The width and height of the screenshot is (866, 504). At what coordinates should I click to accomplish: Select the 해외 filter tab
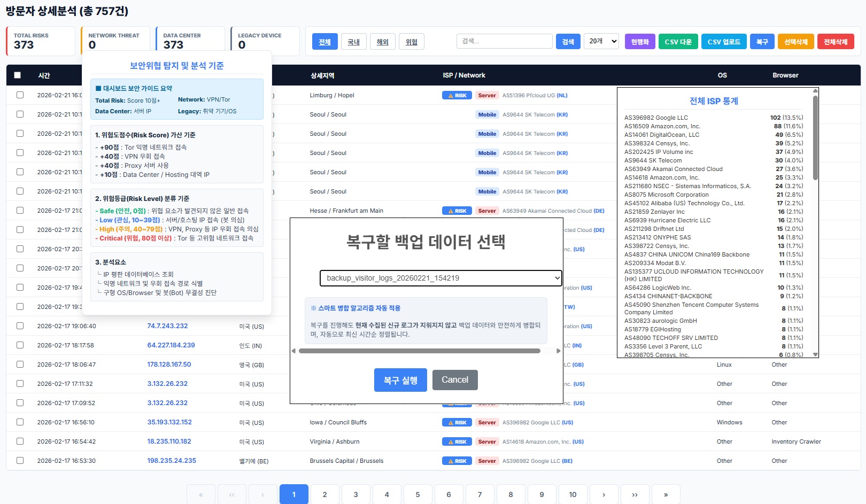pos(383,42)
